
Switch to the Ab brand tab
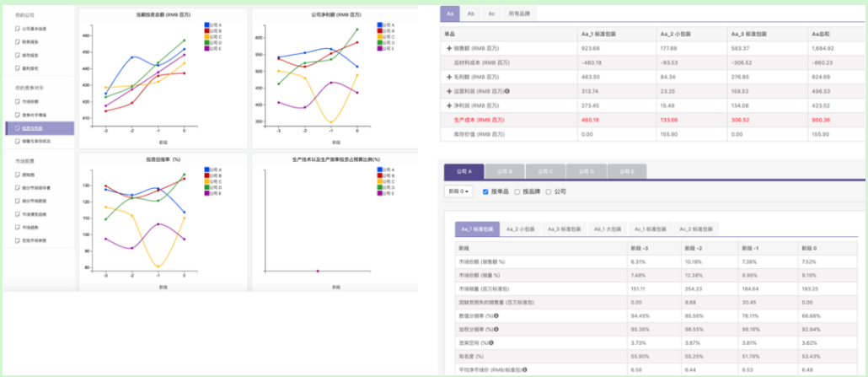[x=470, y=14]
